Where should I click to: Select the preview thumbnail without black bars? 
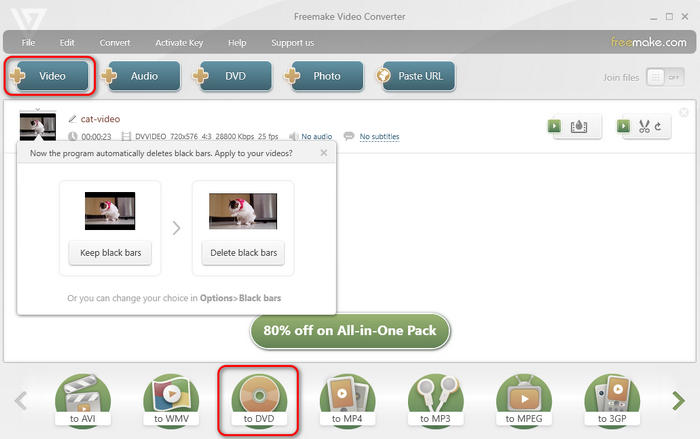coord(243,211)
